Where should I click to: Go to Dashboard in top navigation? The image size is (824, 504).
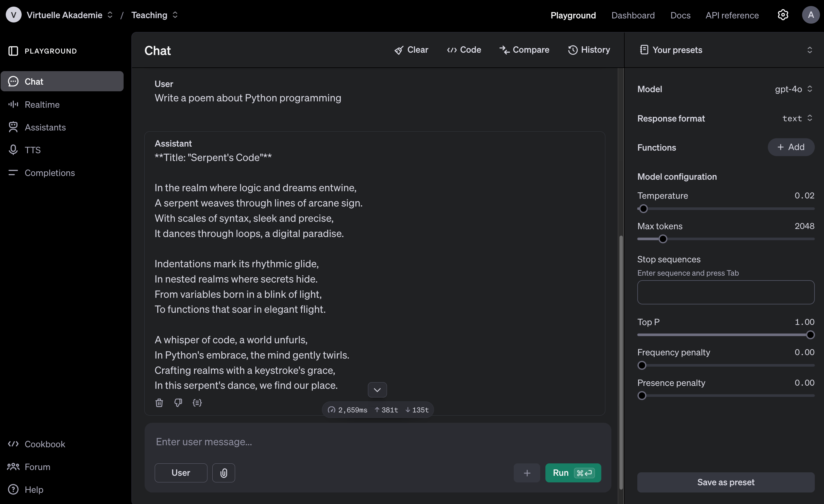(633, 15)
